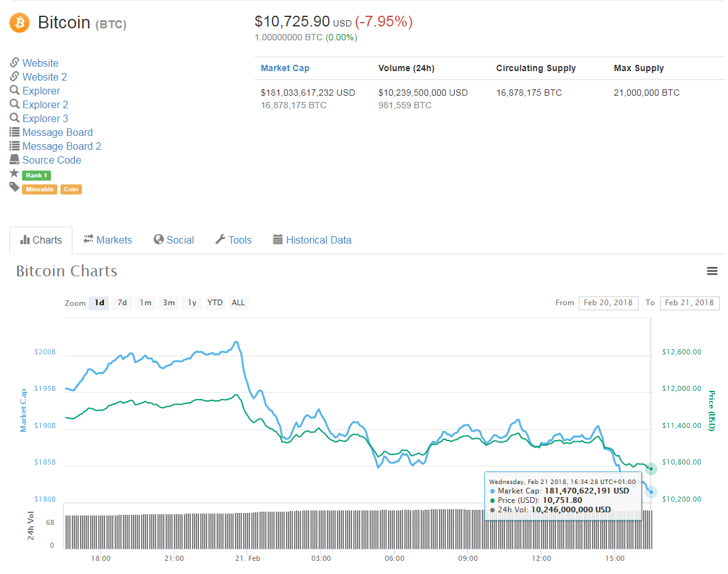Click the star icon next to Rank 1
This screenshot has height=574, width=728.
click(x=14, y=173)
